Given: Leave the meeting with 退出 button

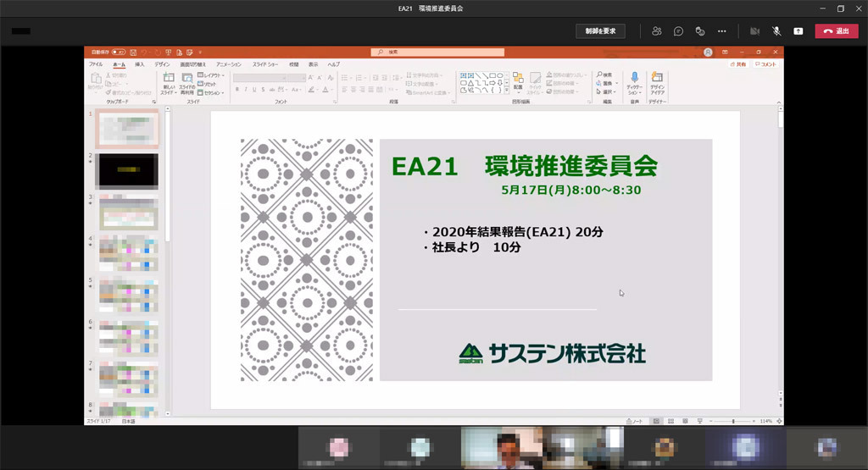Looking at the screenshot, I should coord(836,31).
